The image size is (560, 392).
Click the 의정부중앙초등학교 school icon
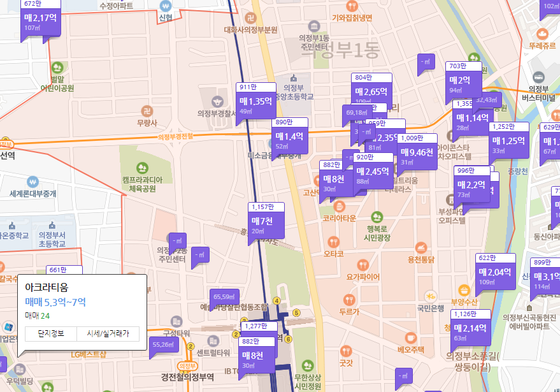(x=294, y=78)
